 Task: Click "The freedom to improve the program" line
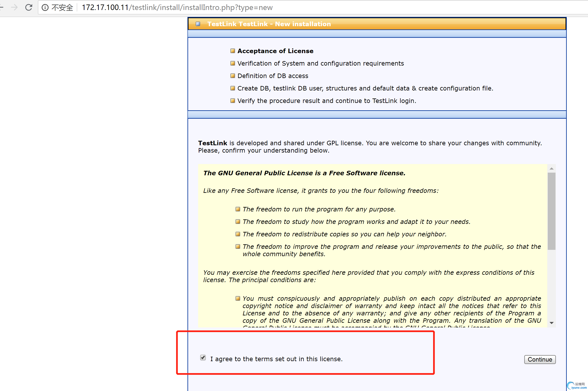point(392,250)
